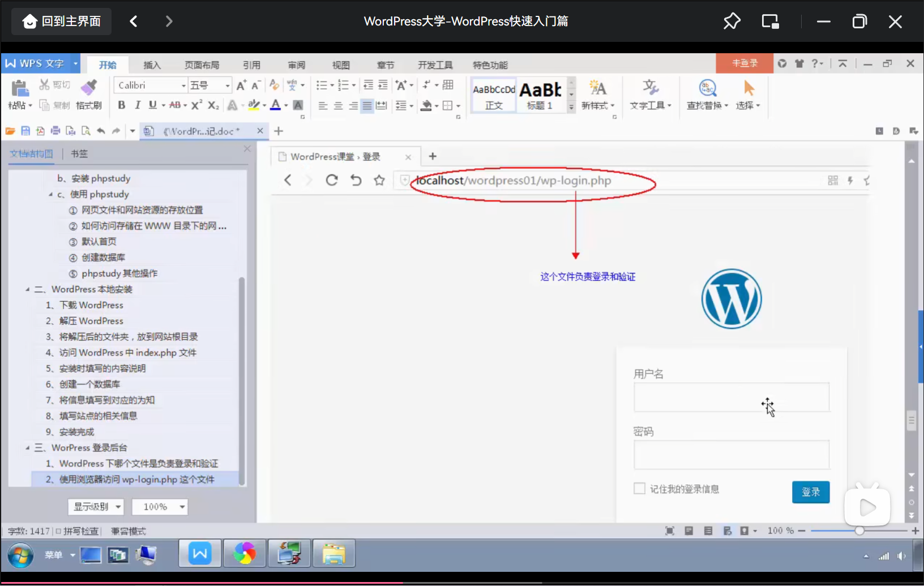Open Find and Replace tool
924x586 pixels.
(707, 95)
